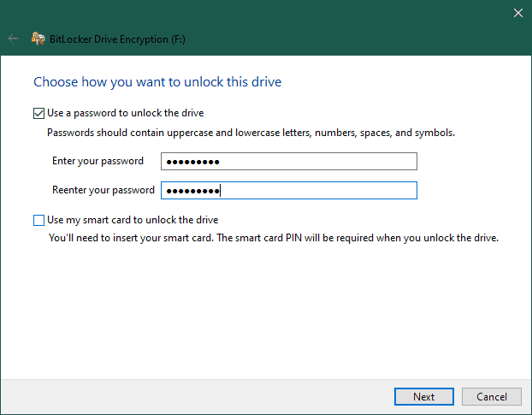Click the password requirements hint text

pos(251,133)
